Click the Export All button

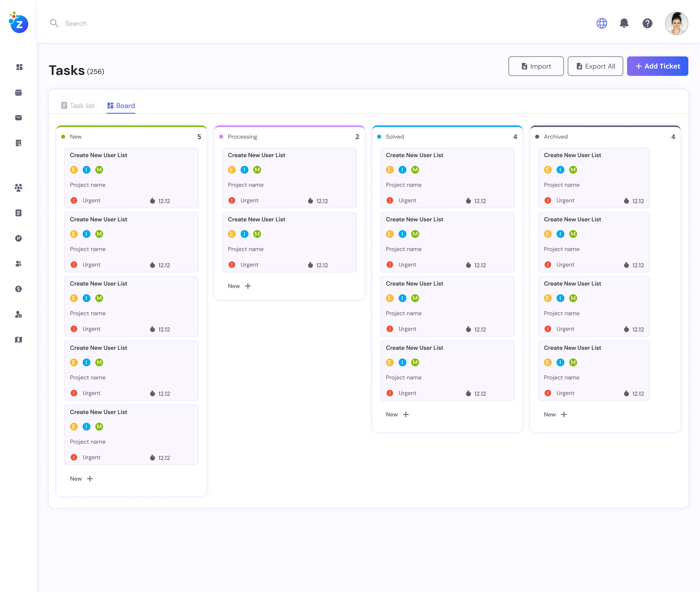point(595,66)
